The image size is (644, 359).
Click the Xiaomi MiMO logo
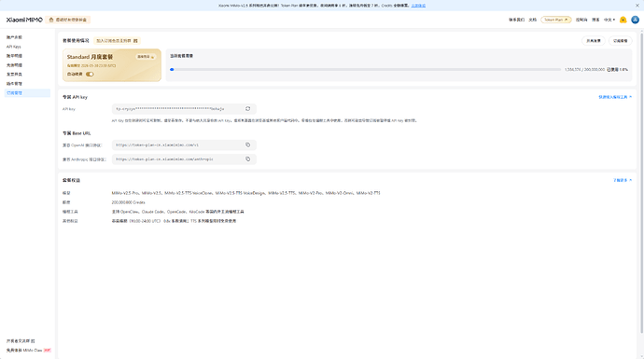[24, 20]
